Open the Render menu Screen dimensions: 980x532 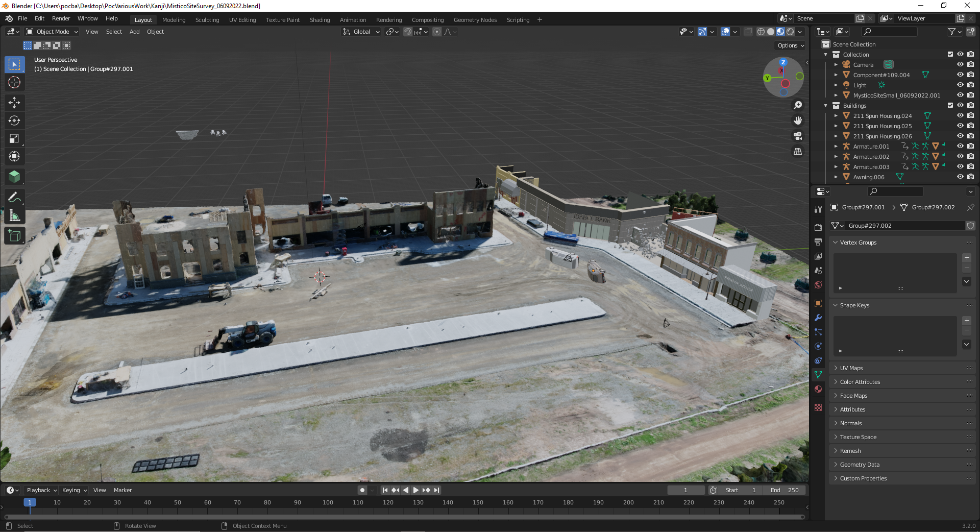pos(61,18)
